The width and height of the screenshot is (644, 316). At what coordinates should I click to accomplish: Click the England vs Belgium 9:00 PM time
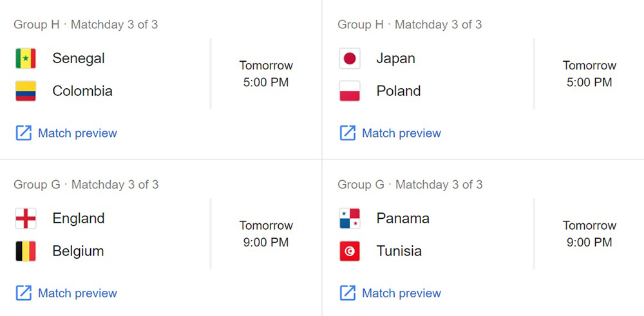(266, 243)
